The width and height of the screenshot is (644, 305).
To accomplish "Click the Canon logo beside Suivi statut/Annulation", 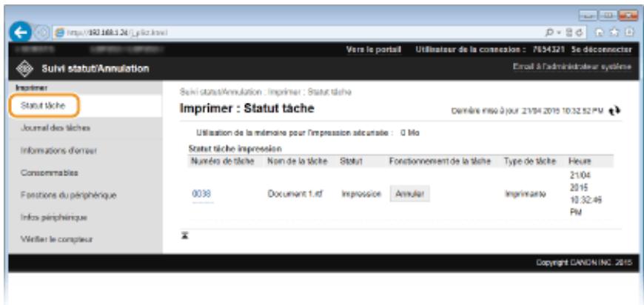I will (24, 68).
